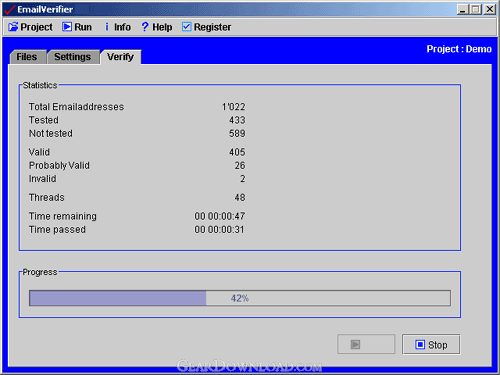Click the 'Invalid' label

pyautogui.click(x=42, y=179)
